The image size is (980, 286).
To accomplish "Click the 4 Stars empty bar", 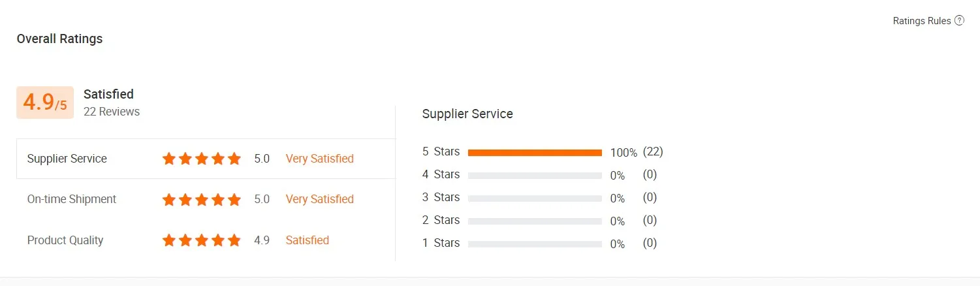I will tap(535, 176).
